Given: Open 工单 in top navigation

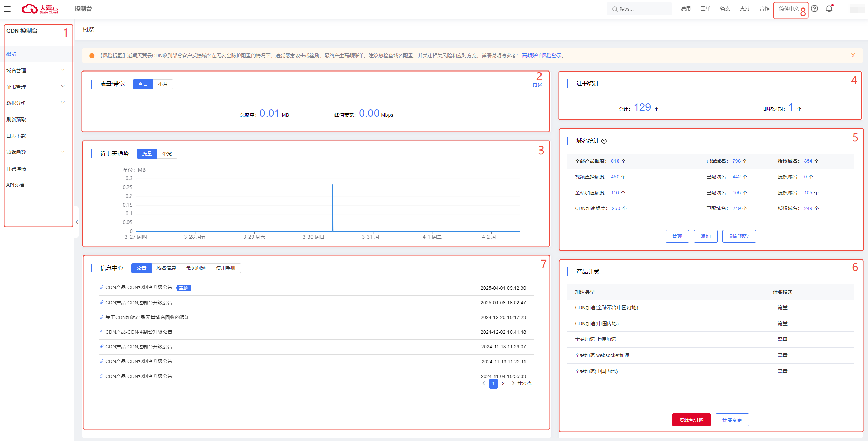Looking at the screenshot, I should 705,9.
